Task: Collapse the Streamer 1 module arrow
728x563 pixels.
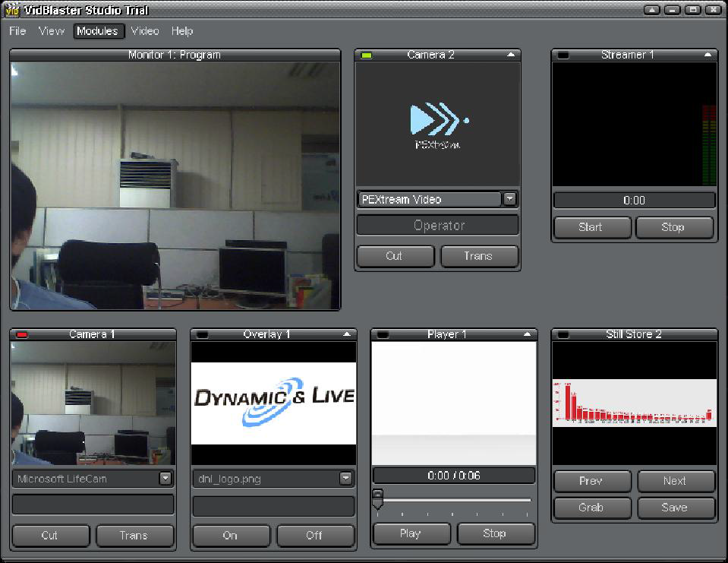Action: [708, 55]
